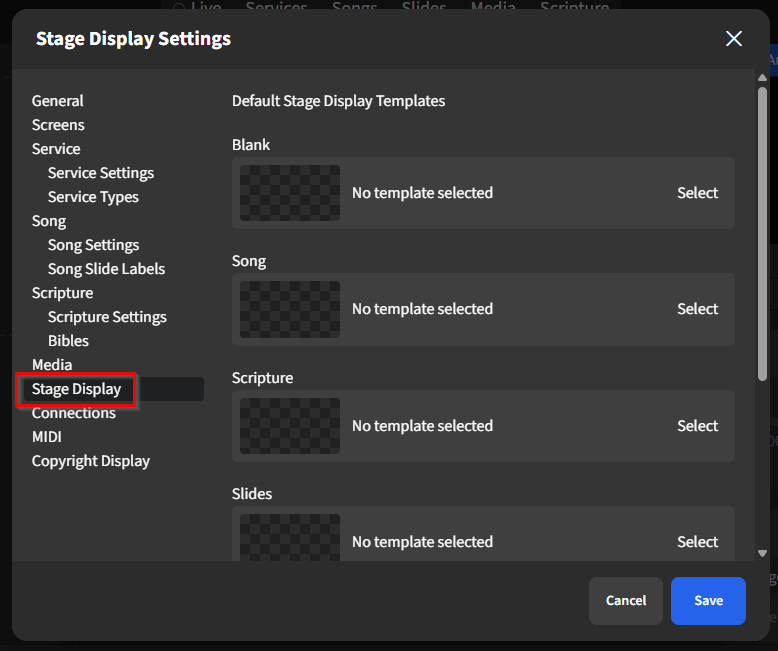Cancel the settings changes
Image resolution: width=778 pixels, height=651 pixels.
tap(626, 600)
